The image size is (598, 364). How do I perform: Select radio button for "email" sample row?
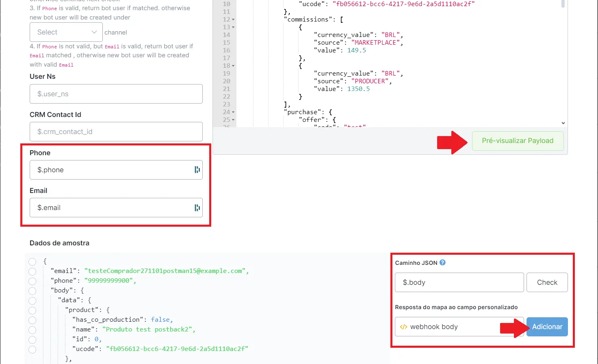pyautogui.click(x=32, y=271)
